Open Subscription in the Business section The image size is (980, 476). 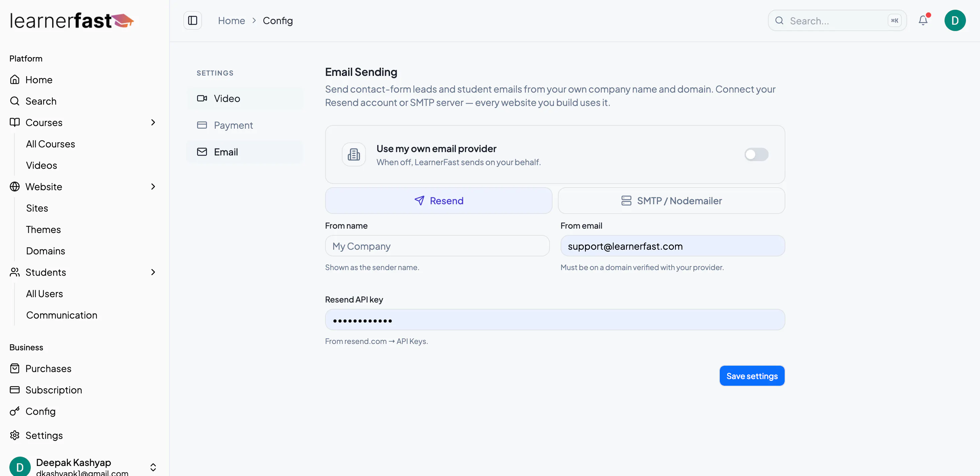[54, 390]
